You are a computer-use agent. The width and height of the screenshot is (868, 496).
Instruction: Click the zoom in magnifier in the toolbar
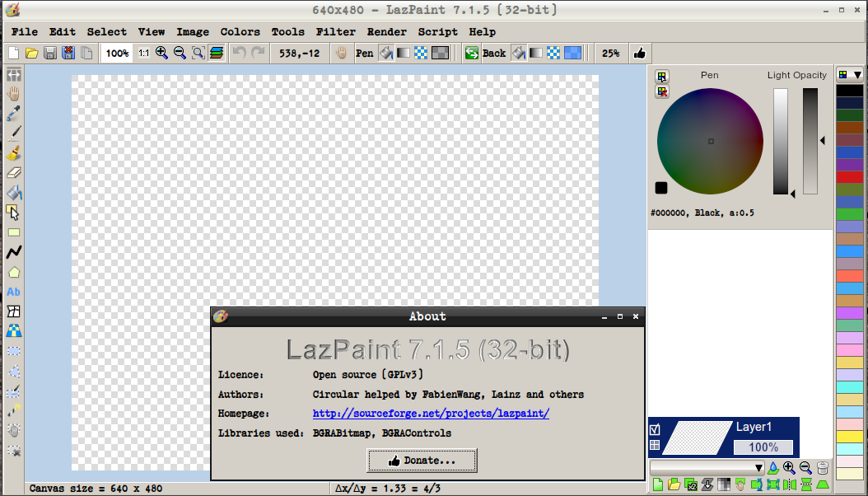161,53
